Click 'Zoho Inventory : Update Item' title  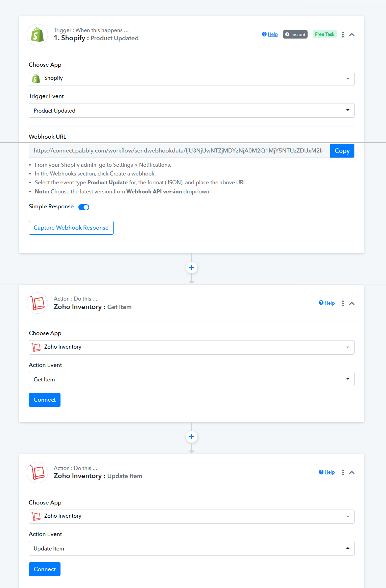pos(98,476)
